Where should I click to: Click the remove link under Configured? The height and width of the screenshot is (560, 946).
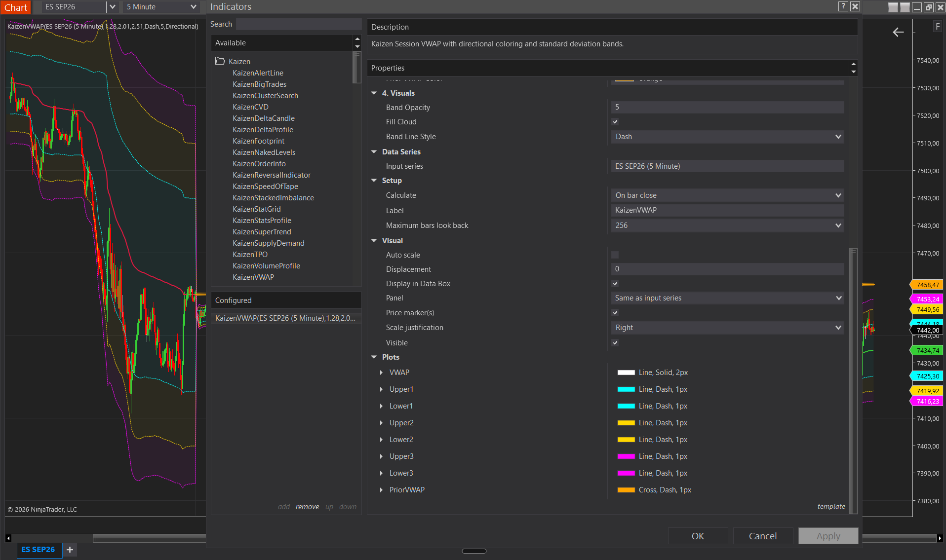coord(307,507)
